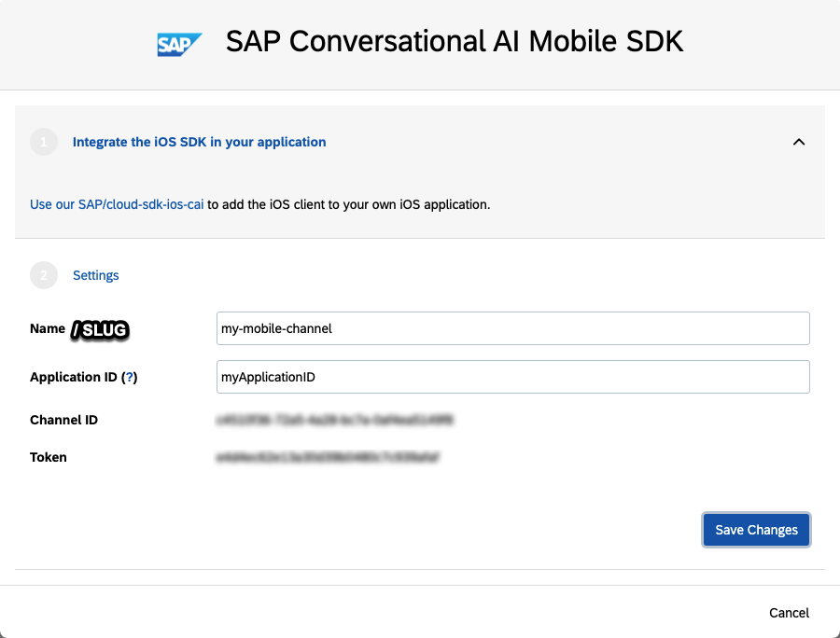Click the step 2 number circle
This screenshot has height=638, width=840.
[x=44, y=275]
